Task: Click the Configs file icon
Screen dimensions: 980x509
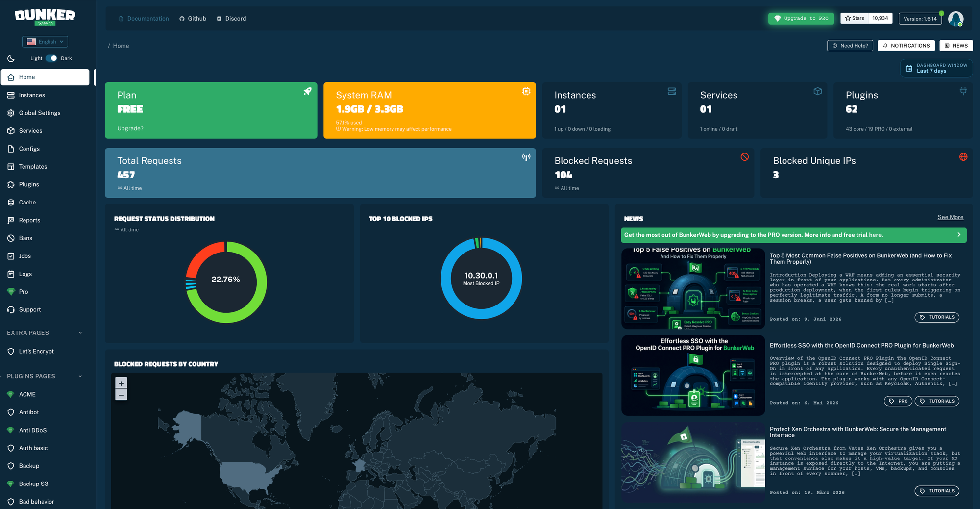Action: tap(11, 149)
